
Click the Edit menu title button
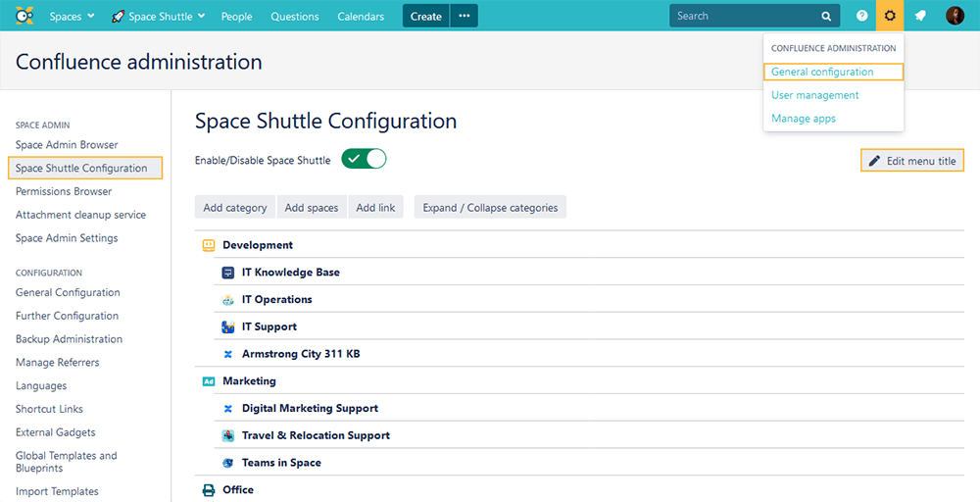[912, 161]
